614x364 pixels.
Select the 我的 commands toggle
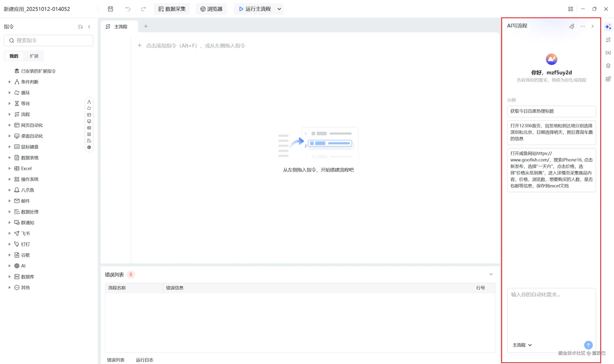pos(14,56)
